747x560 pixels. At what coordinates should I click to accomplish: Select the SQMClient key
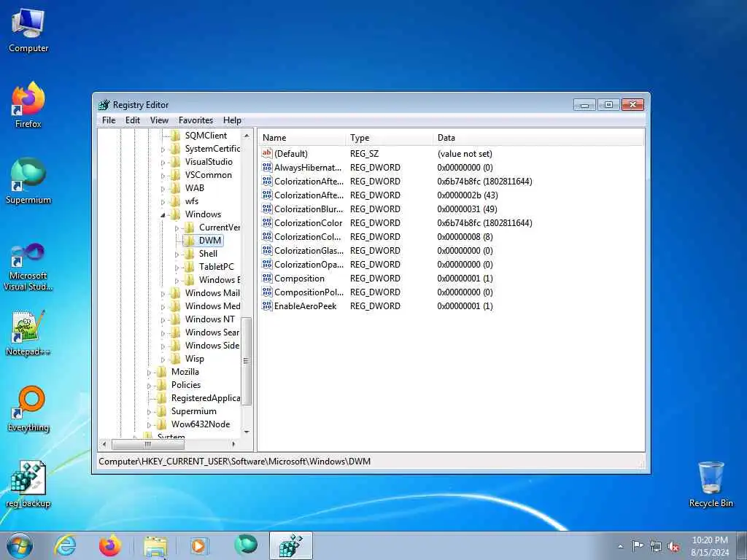point(206,136)
